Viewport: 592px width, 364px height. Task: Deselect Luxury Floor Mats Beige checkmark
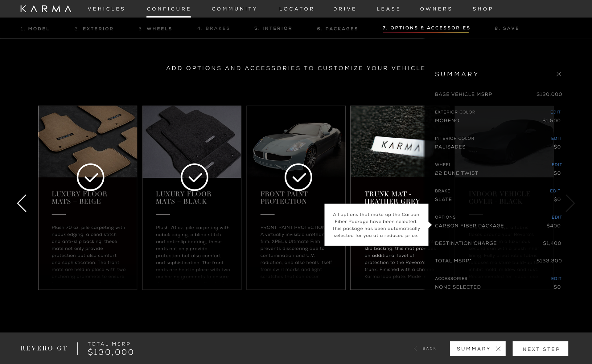point(90,177)
